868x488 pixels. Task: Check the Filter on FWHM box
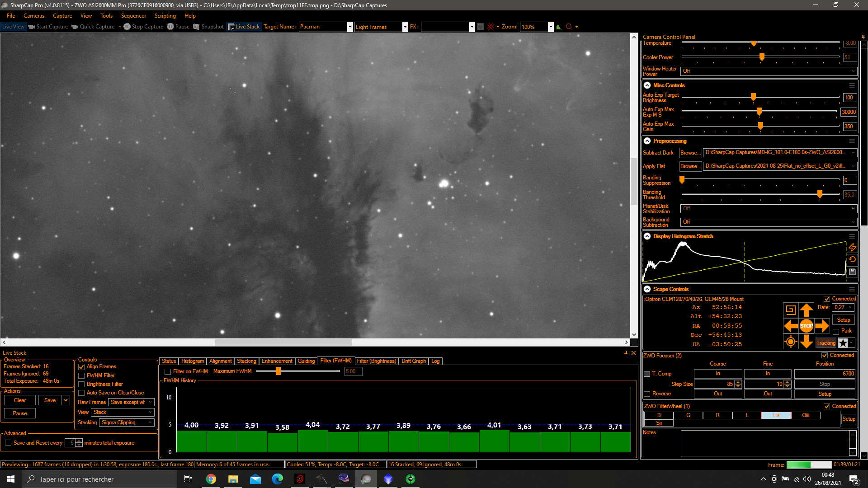[x=168, y=371]
